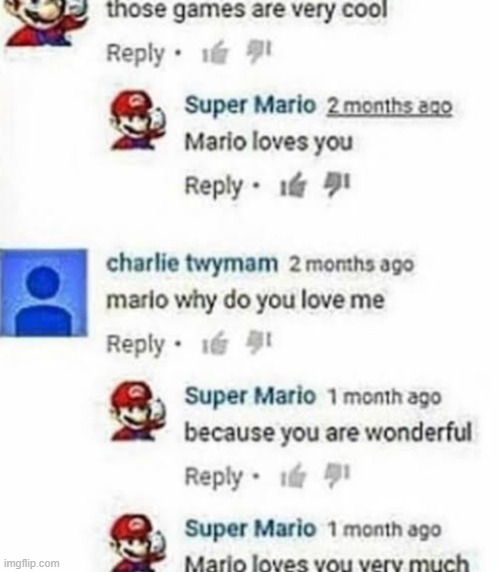Like charlie twymam's comment
The width and height of the screenshot is (500, 572).
point(216,343)
